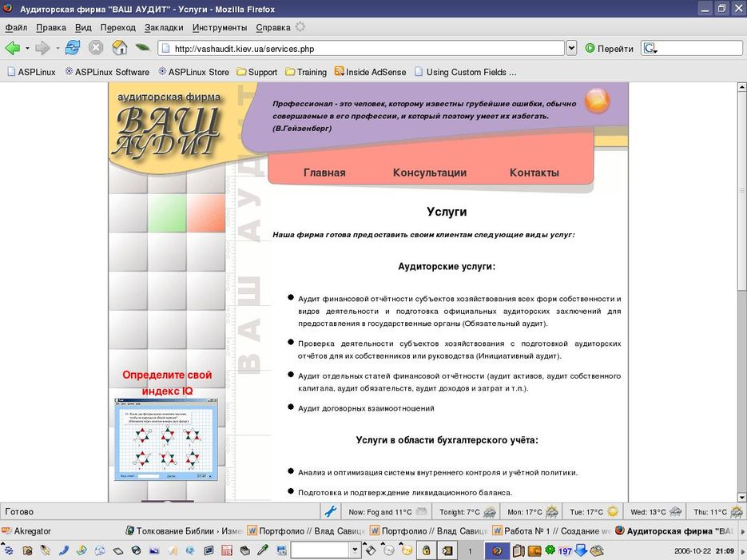Open the ASPLinux Store bookmark
The width and height of the screenshot is (747, 560).
193,72
